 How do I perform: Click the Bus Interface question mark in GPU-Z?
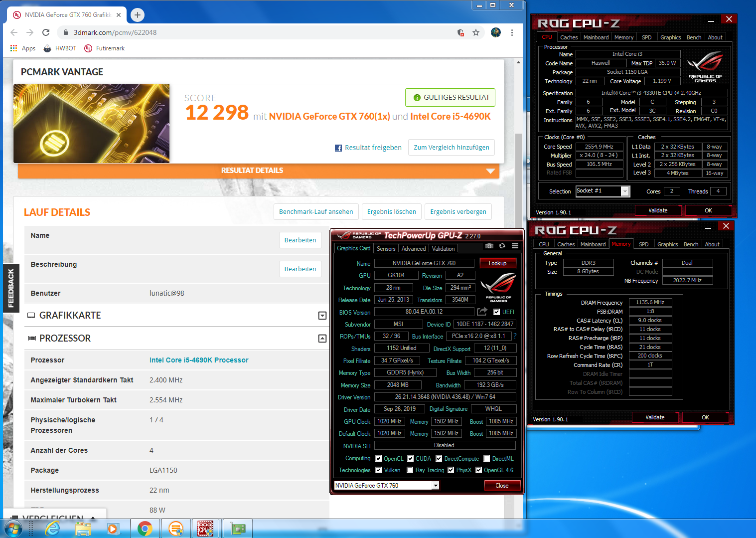(x=515, y=336)
